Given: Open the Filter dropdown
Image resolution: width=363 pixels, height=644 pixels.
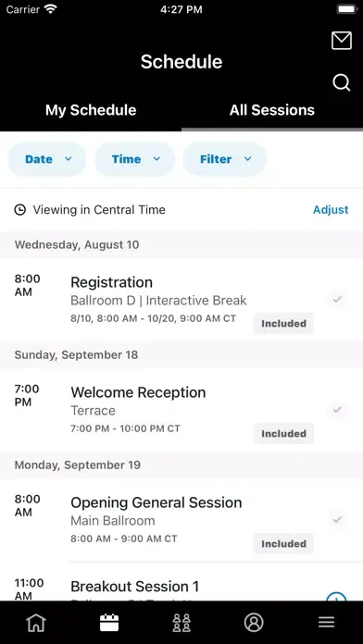Looking at the screenshot, I should click(x=224, y=159).
